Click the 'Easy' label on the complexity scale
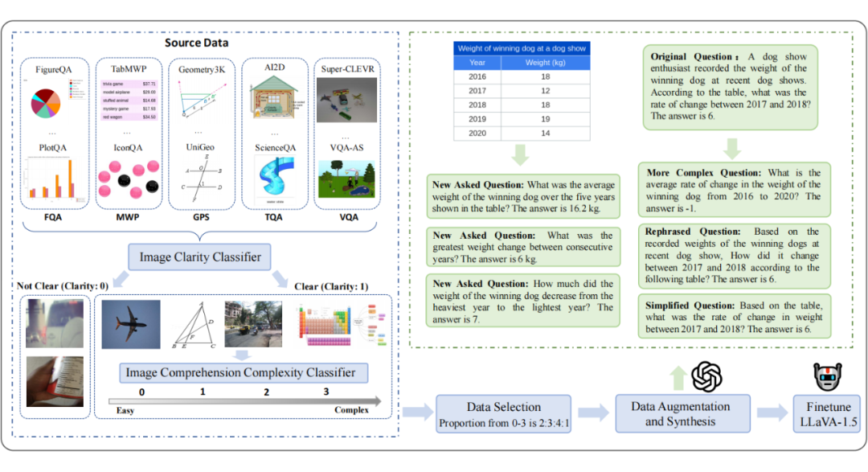The height and width of the screenshot is (472, 868). [x=125, y=411]
